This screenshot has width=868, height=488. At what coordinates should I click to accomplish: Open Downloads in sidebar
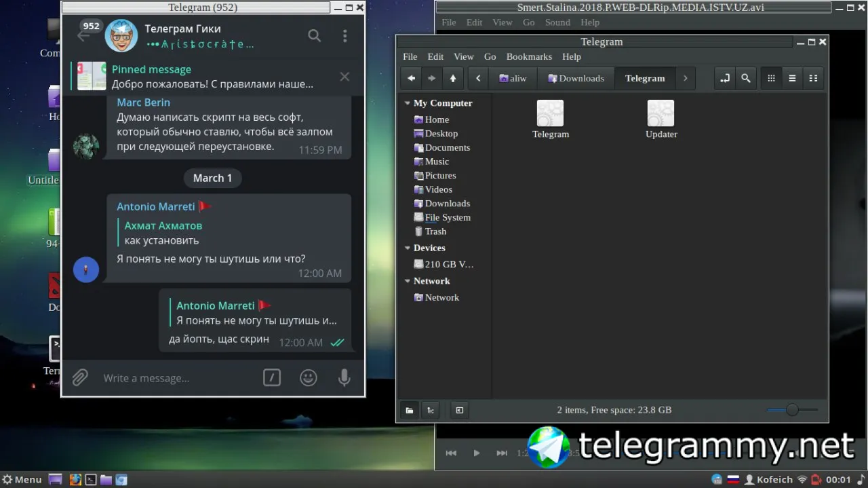click(442, 204)
